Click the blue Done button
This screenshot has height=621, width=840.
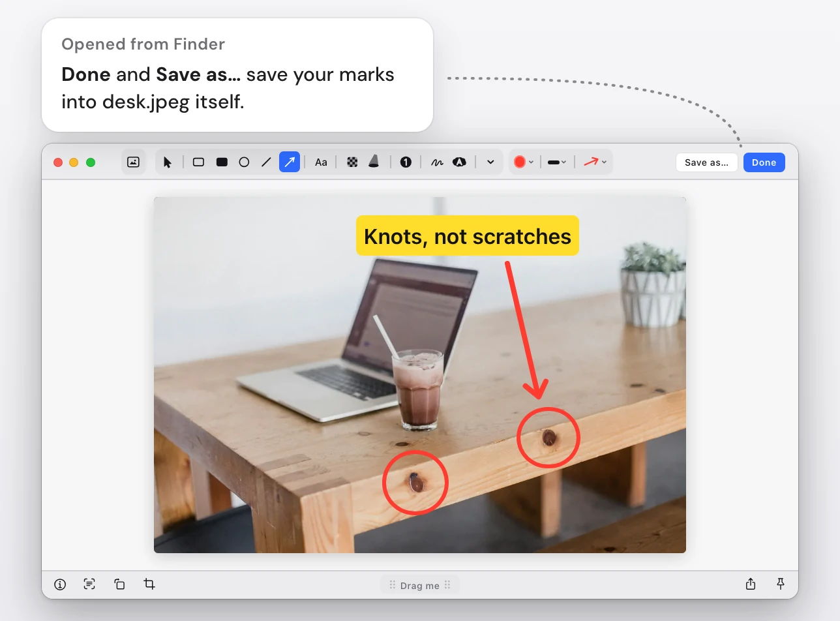pyautogui.click(x=764, y=162)
